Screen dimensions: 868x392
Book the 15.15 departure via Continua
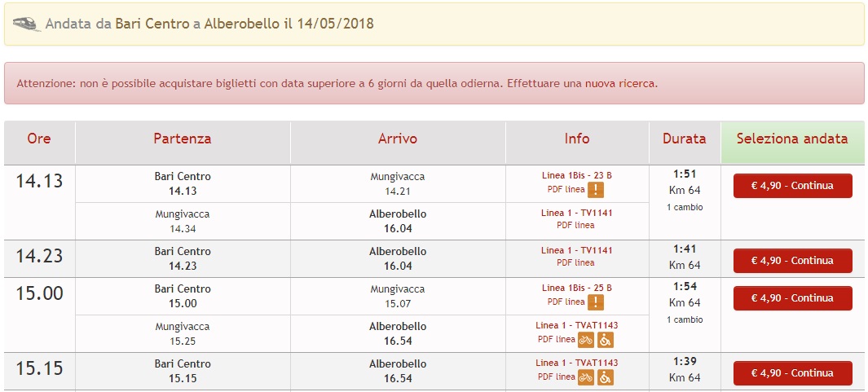coord(792,373)
